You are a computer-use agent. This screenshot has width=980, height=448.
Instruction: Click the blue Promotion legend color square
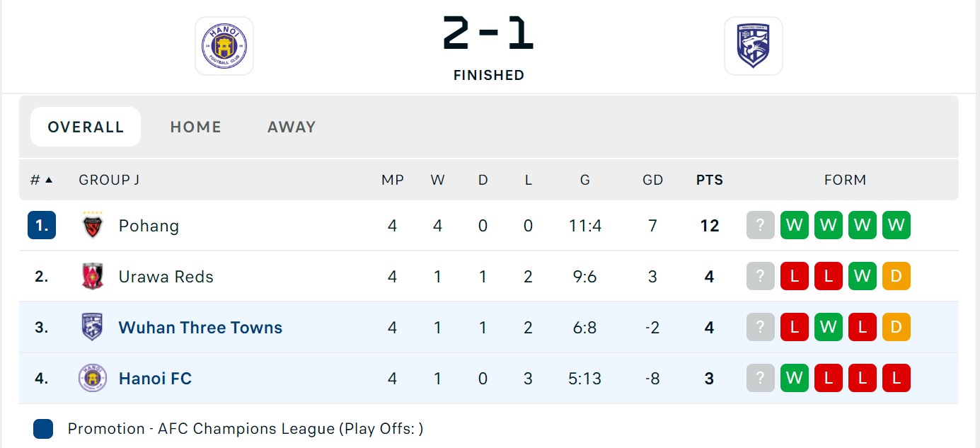(43, 428)
